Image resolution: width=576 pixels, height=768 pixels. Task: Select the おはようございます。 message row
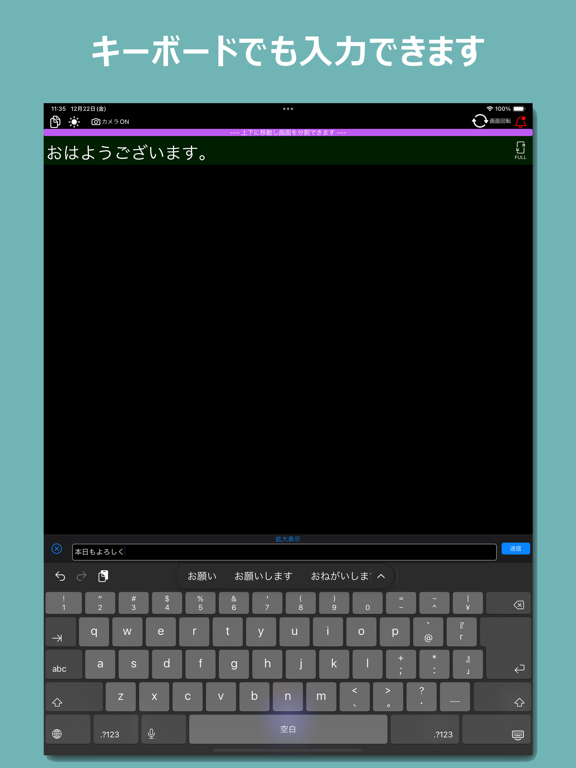[x=288, y=151]
